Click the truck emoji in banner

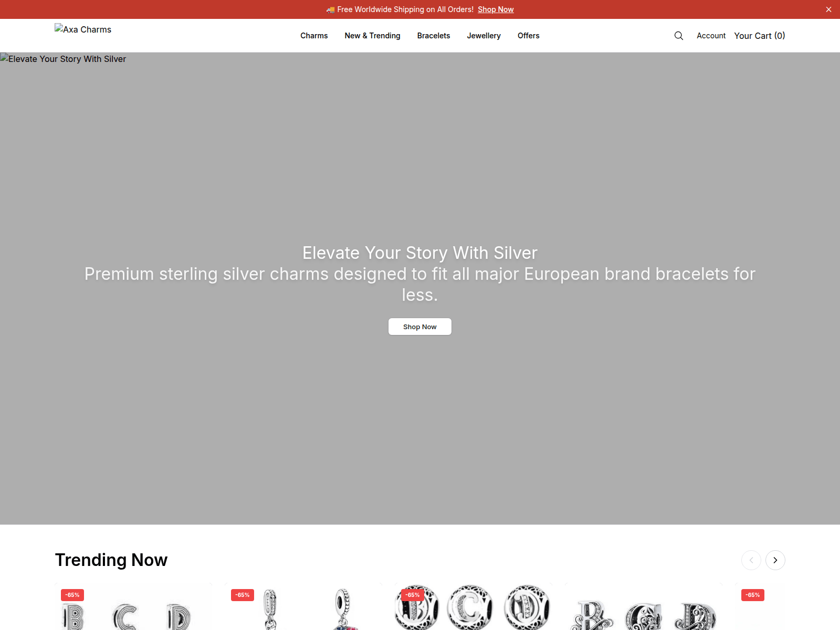tap(331, 9)
